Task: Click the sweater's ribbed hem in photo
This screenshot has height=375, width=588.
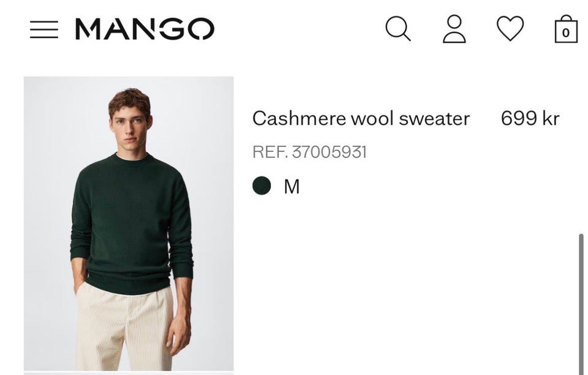Action: [x=128, y=284]
